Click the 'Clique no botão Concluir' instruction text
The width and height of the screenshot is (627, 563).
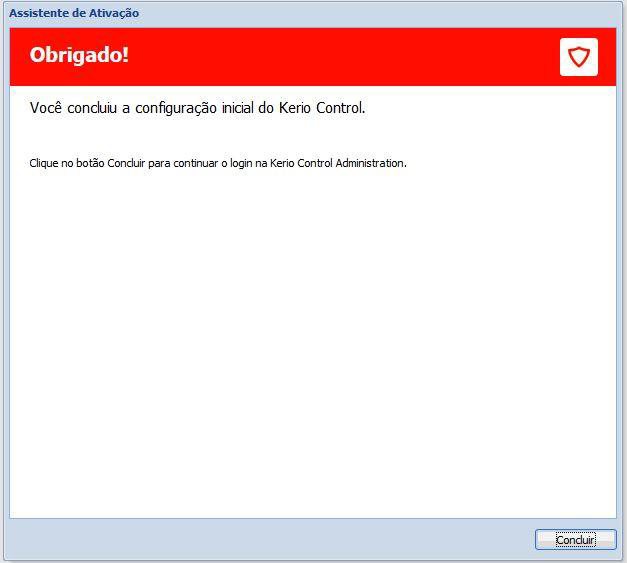click(218, 163)
